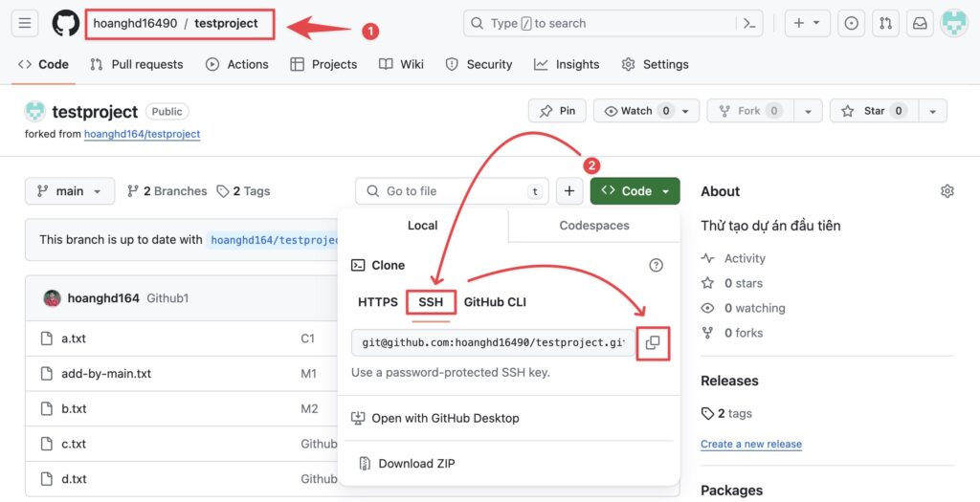Open the repository Settings tab

click(655, 64)
